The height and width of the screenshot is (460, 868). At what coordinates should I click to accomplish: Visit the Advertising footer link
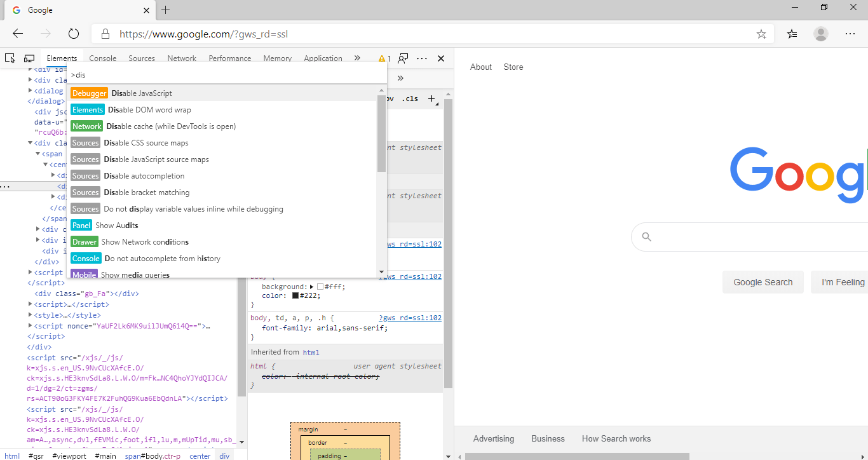tap(494, 439)
